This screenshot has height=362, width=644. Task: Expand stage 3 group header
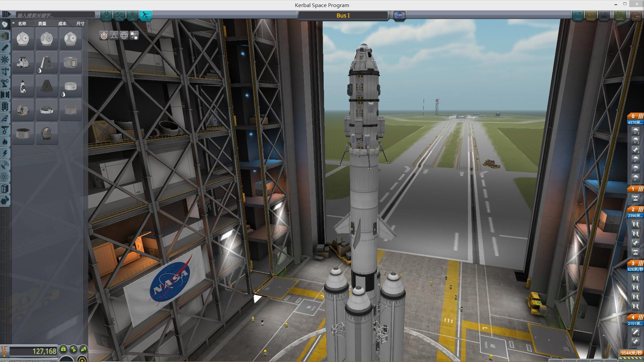click(x=636, y=263)
